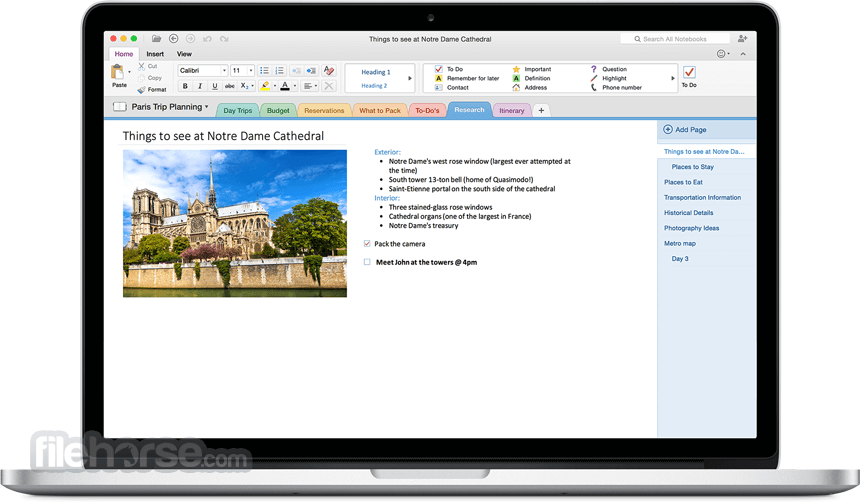Expand the tags gallery arrow
This screenshot has width=860, height=503.
pyautogui.click(x=673, y=78)
